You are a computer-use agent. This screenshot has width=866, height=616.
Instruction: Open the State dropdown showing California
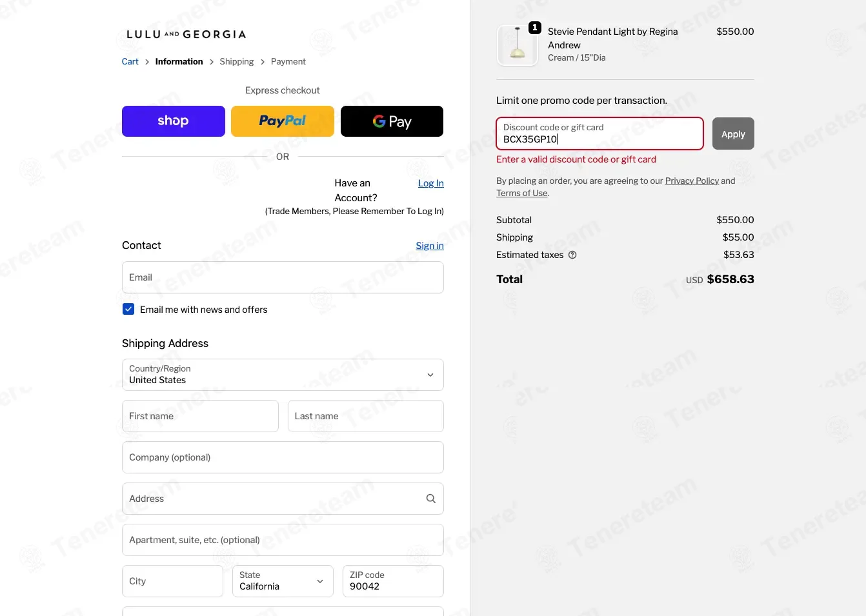(x=283, y=581)
